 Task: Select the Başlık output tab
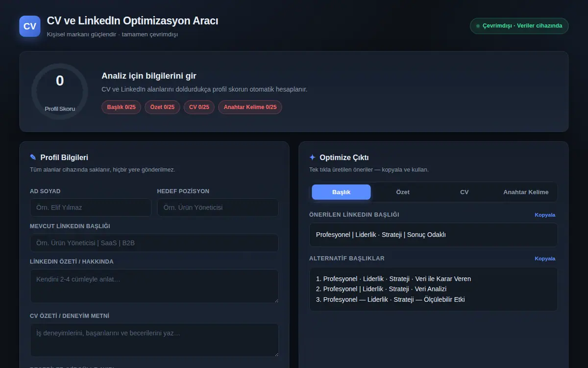[341, 192]
